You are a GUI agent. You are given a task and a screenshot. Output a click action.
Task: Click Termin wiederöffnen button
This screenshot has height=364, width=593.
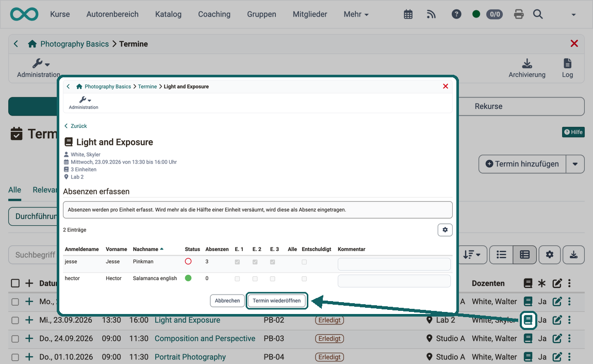[277, 301]
